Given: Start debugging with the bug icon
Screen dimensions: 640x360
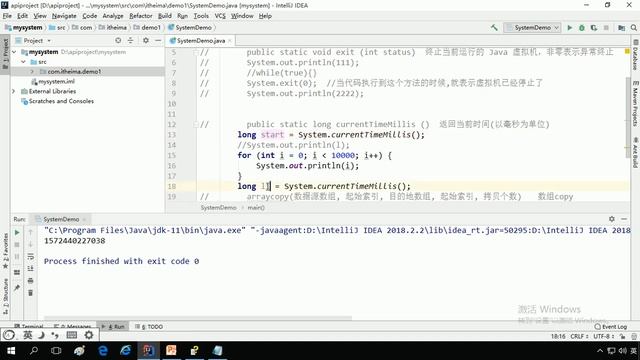Looking at the screenshot, I should [x=582, y=27].
